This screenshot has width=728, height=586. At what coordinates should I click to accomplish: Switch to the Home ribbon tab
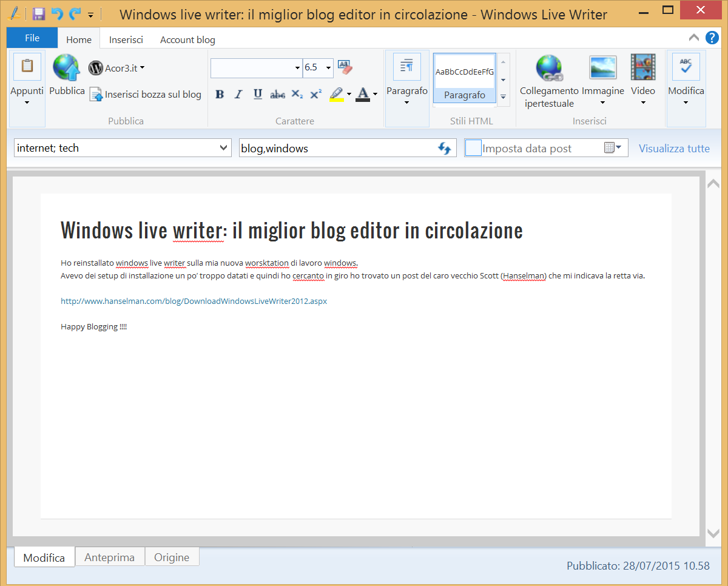pyautogui.click(x=79, y=39)
